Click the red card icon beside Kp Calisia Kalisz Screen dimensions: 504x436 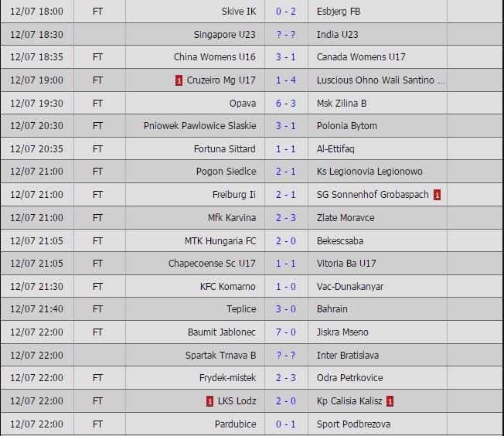pyautogui.click(x=390, y=401)
